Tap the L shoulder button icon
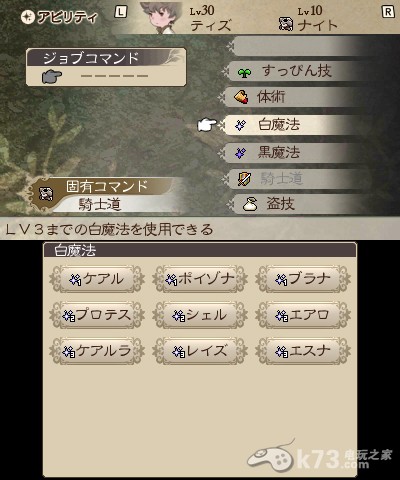This screenshot has height=480, width=400. point(120,12)
